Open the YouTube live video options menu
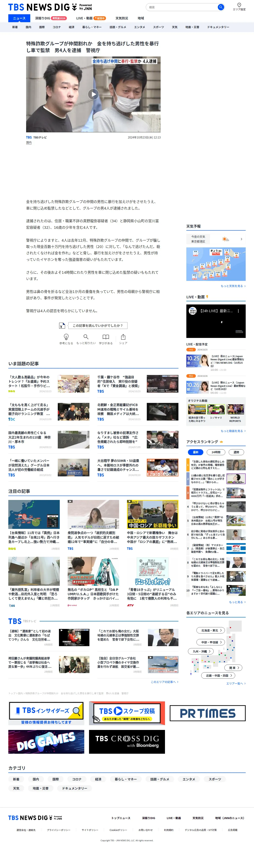The image size is (254, 868). point(238,311)
